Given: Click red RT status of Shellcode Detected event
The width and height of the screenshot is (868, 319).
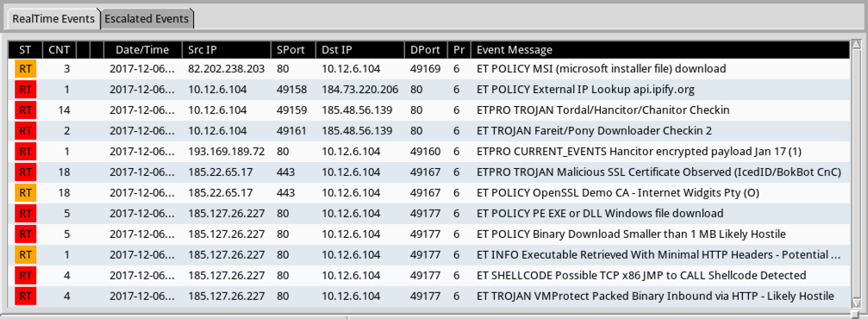Looking at the screenshot, I should 26,275.
